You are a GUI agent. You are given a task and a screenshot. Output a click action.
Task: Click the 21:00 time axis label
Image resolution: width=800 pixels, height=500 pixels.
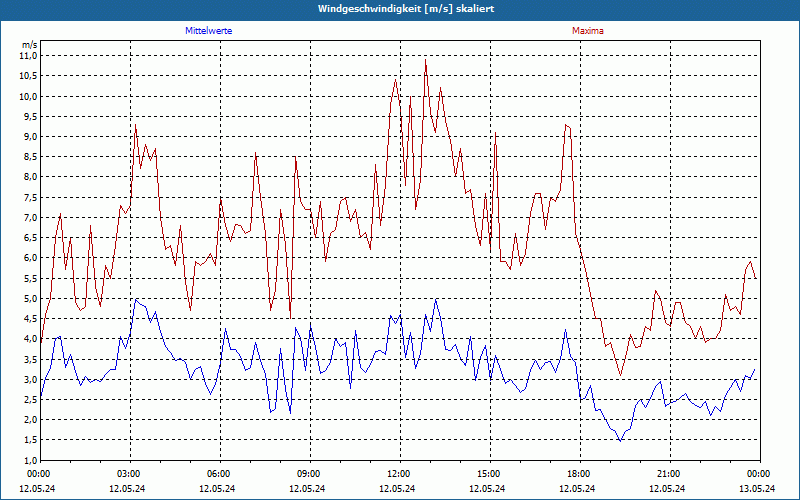(670, 474)
